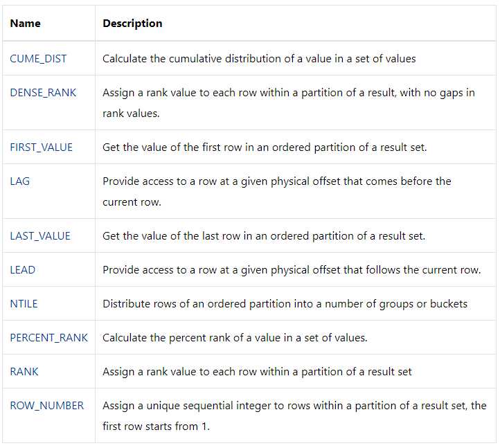Click the Name column header
The height and width of the screenshot is (448, 500).
click(25, 24)
